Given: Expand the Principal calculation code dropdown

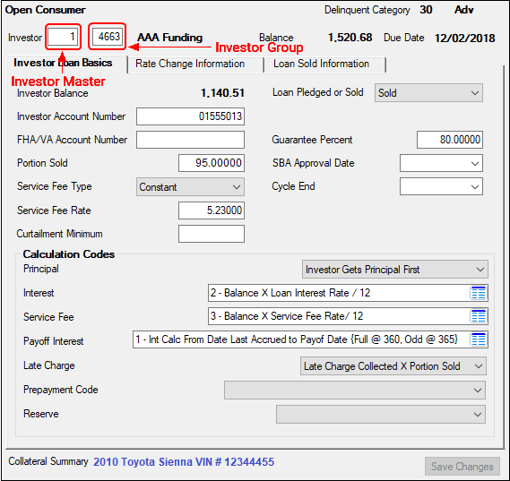Looking at the screenshot, I should tap(395, 269).
